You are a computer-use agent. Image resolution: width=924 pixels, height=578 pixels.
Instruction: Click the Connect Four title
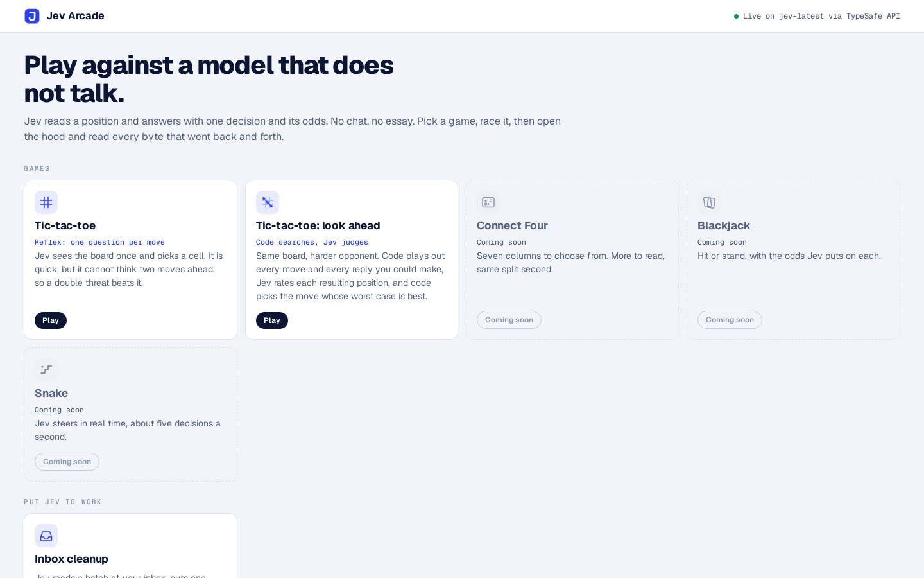coord(512,225)
